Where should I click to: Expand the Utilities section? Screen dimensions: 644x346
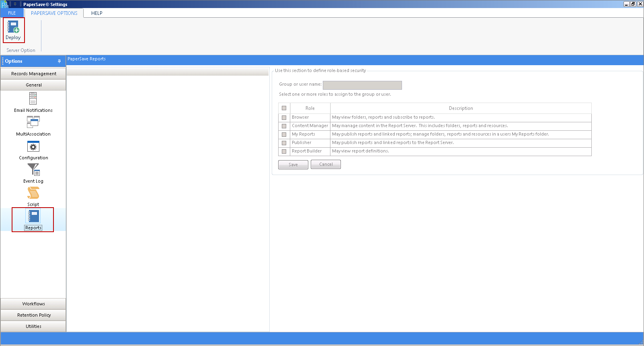point(33,326)
